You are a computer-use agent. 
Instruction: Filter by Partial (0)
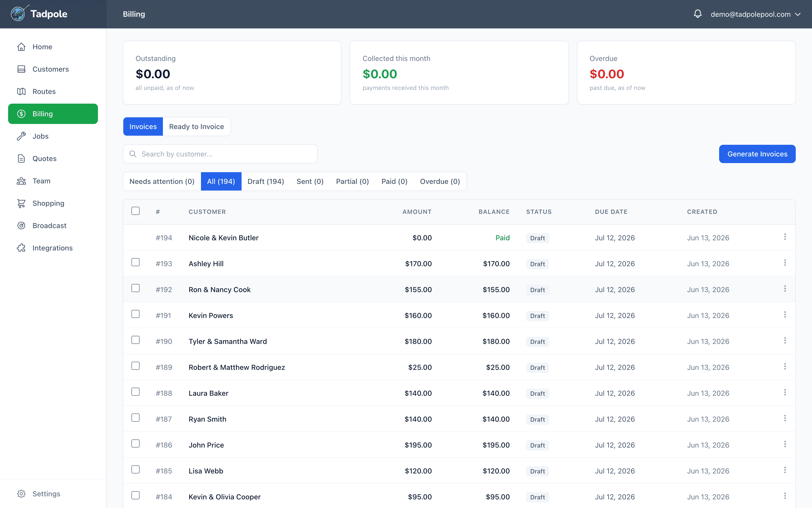click(x=352, y=181)
